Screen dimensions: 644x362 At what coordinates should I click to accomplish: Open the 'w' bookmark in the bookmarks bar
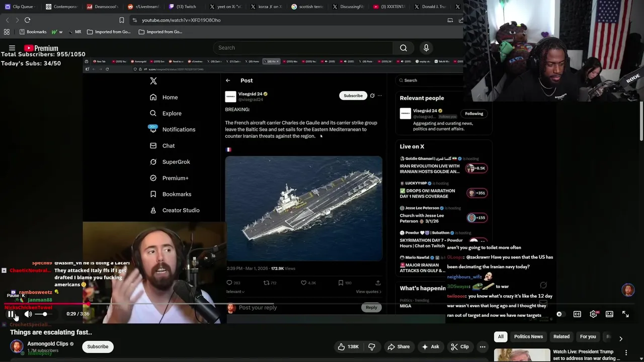(57, 32)
